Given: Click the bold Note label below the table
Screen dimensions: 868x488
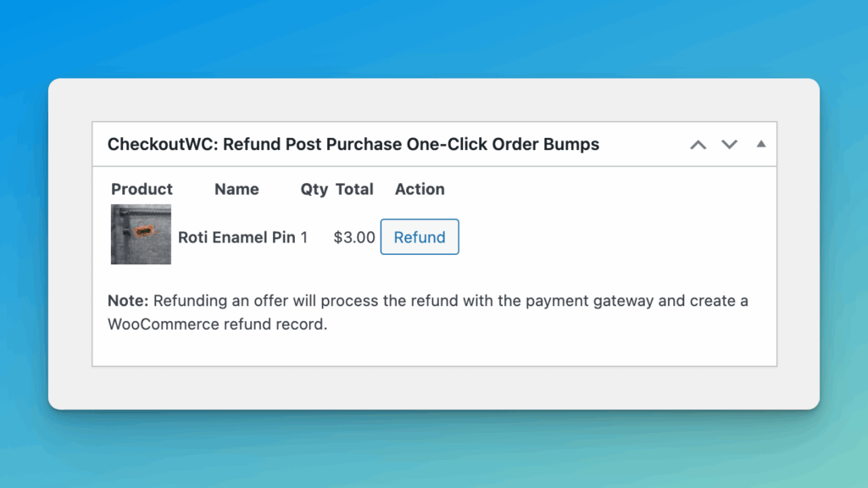Looking at the screenshot, I should pos(125,301).
